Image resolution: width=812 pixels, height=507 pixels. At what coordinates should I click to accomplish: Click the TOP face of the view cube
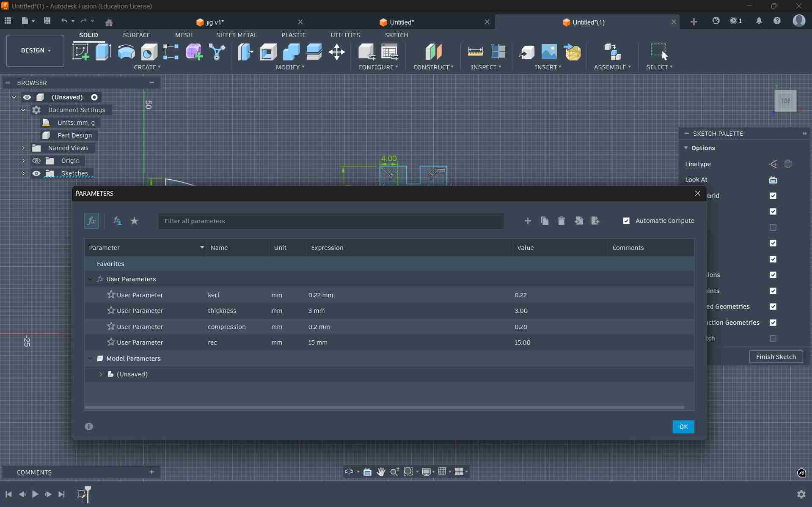pos(785,101)
